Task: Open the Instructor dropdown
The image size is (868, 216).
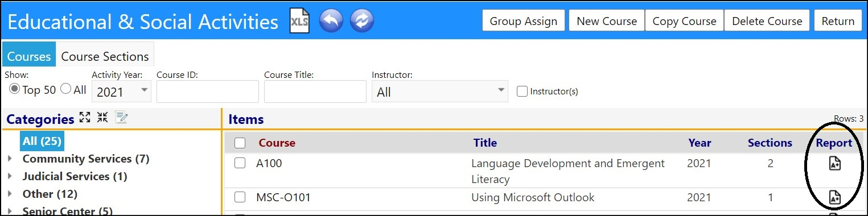Action: tap(439, 92)
